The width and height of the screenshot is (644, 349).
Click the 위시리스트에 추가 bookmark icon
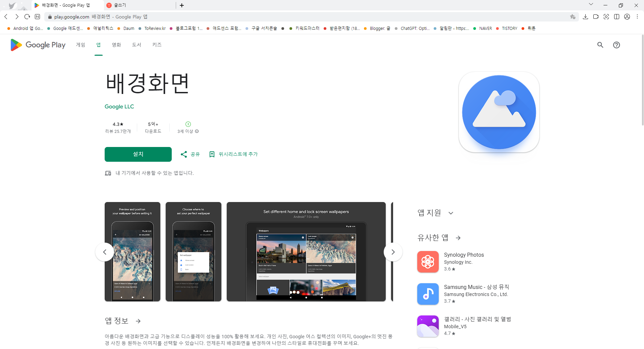pos(212,154)
